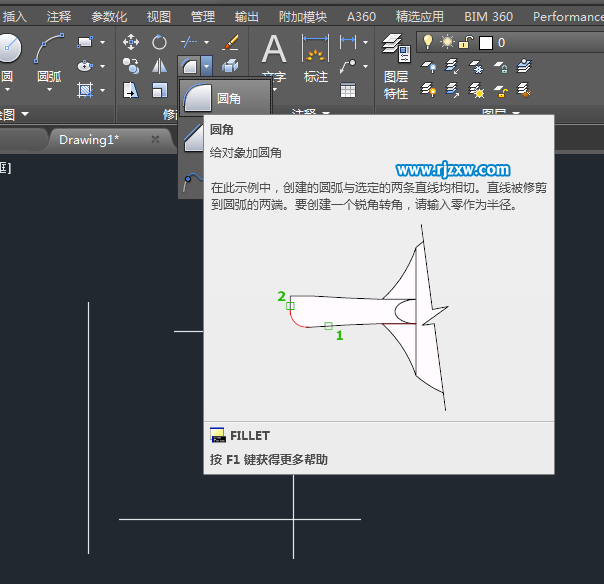Click the 标注 dimension button
Viewport: 604px width, 584px height.
coord(315,56)
